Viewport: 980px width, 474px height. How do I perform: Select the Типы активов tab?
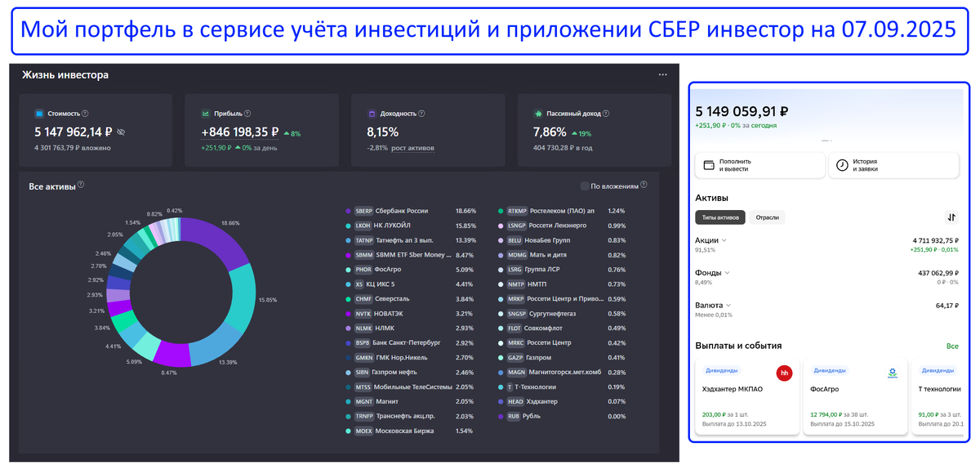(x=720, y=217)
